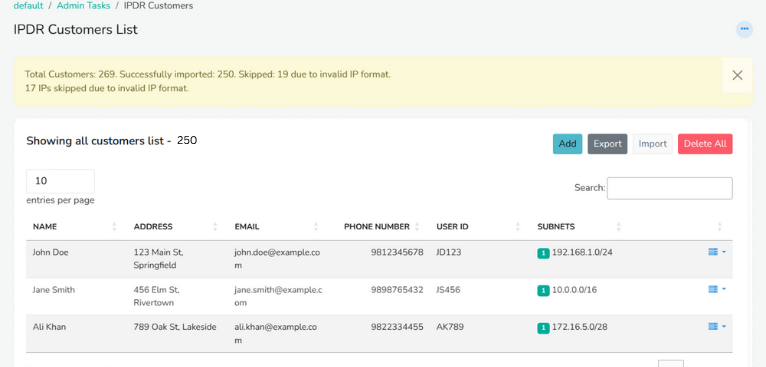Select user ID AK789

(x=450, y=327)
